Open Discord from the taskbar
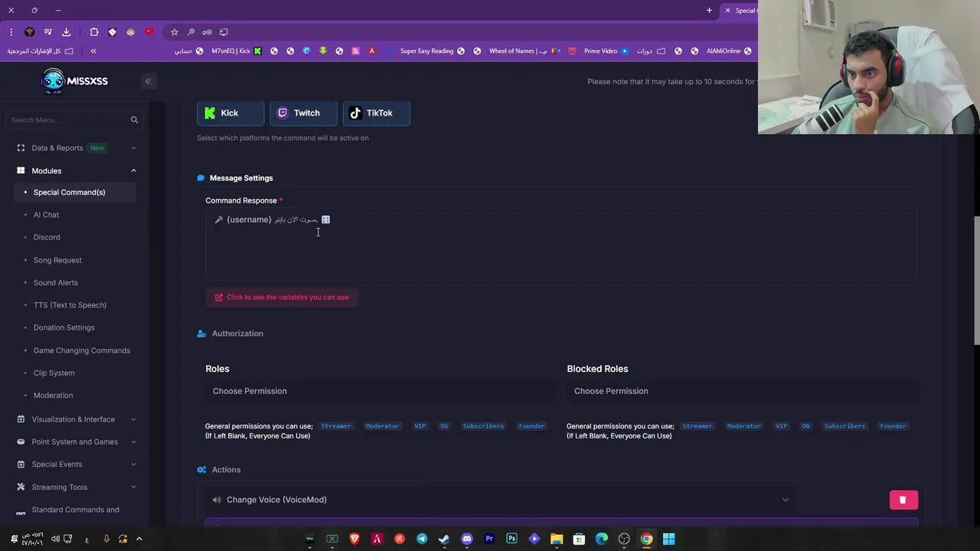The height and width of the screenshot is (551, 980). pyautogui.click(x=467, y=539)
